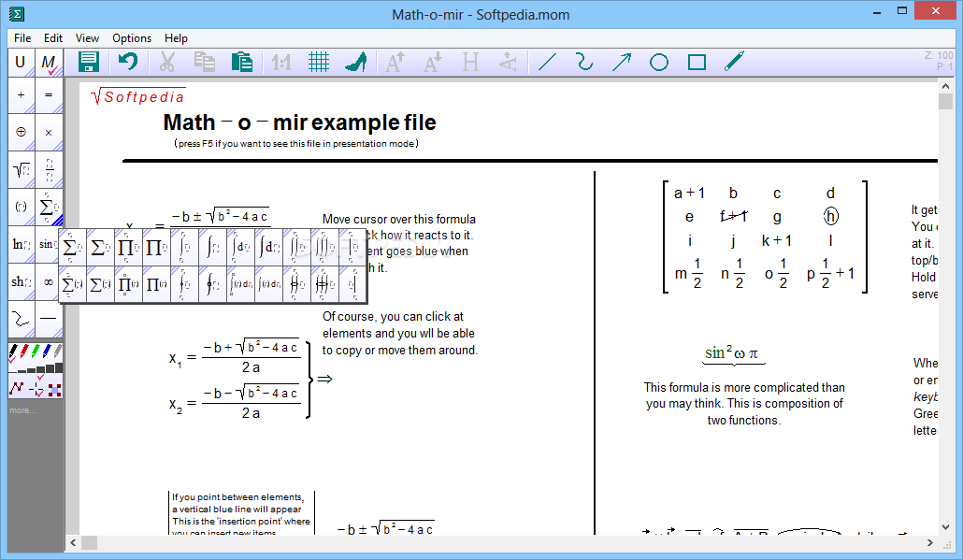The height and width of the screenshot is (560, 963).
Task: Open the fraction template group
Action: pos(49,169)
